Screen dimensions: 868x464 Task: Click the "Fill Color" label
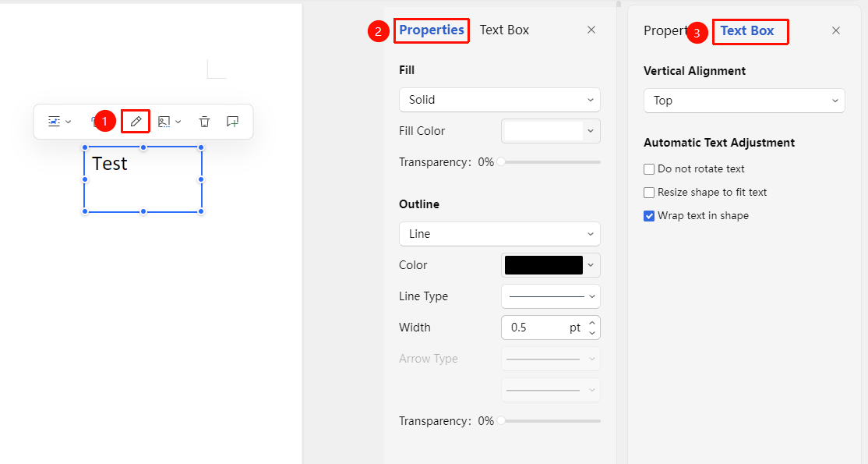tap(422, 131)
